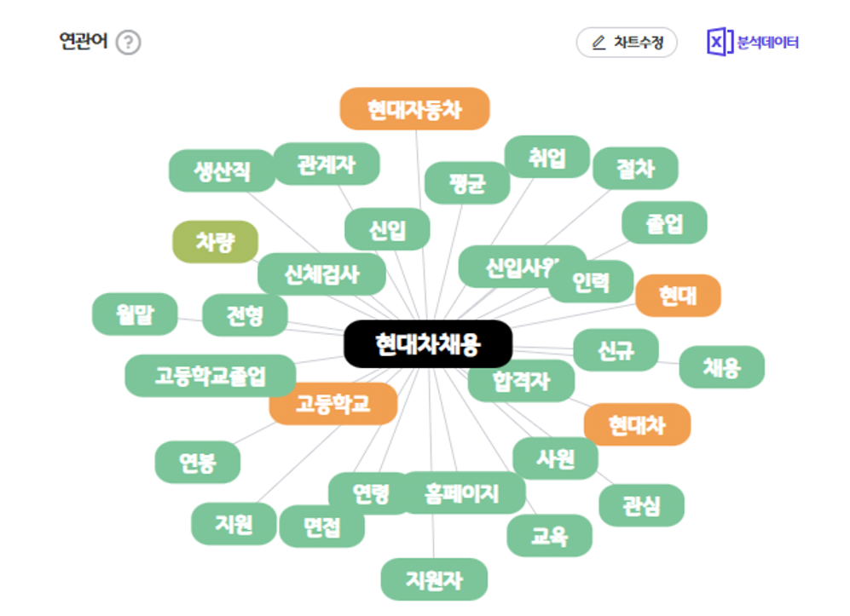The width and height of the screenshot is (850, 616).
Task: Click the orange 고등학교 node
Action: [332, 404]
